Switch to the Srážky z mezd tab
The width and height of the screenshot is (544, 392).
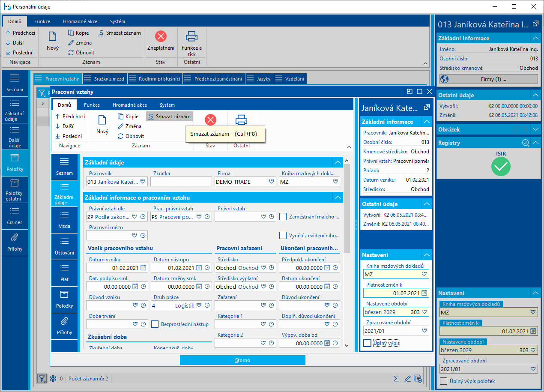tap(105, 79)
